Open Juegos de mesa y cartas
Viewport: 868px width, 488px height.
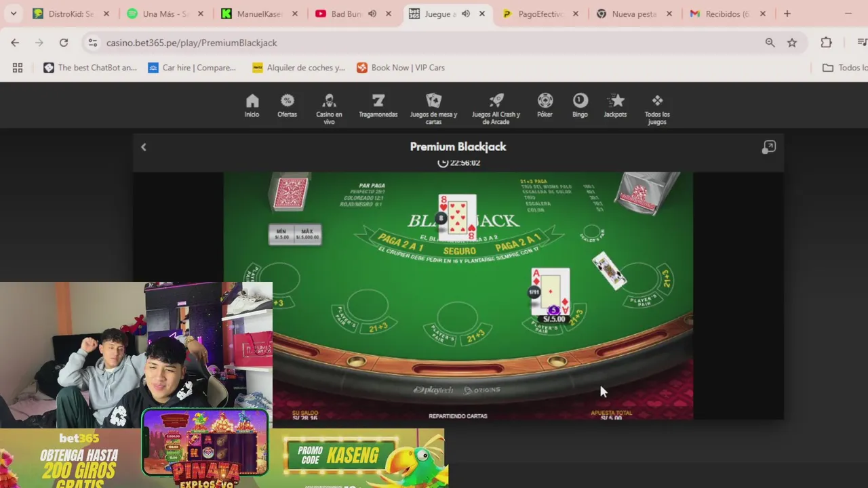[x=433, y=109]
